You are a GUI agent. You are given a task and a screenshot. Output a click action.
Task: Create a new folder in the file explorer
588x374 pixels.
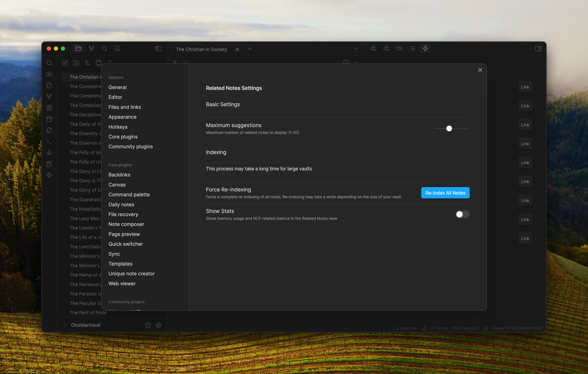(x=76, y=63)
